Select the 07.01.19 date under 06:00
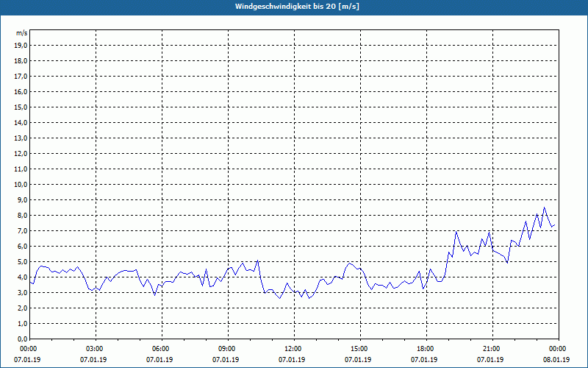Viewport: 588px width, 368px height. tap(159, 359)
